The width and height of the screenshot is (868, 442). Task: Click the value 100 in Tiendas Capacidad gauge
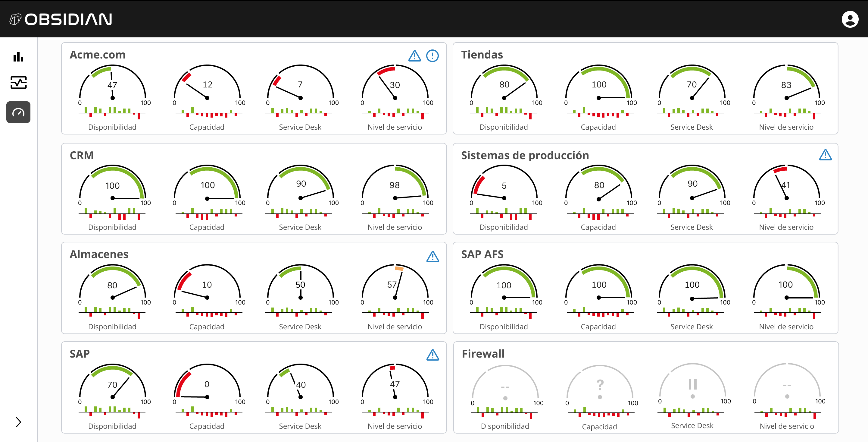pos(599,84)
